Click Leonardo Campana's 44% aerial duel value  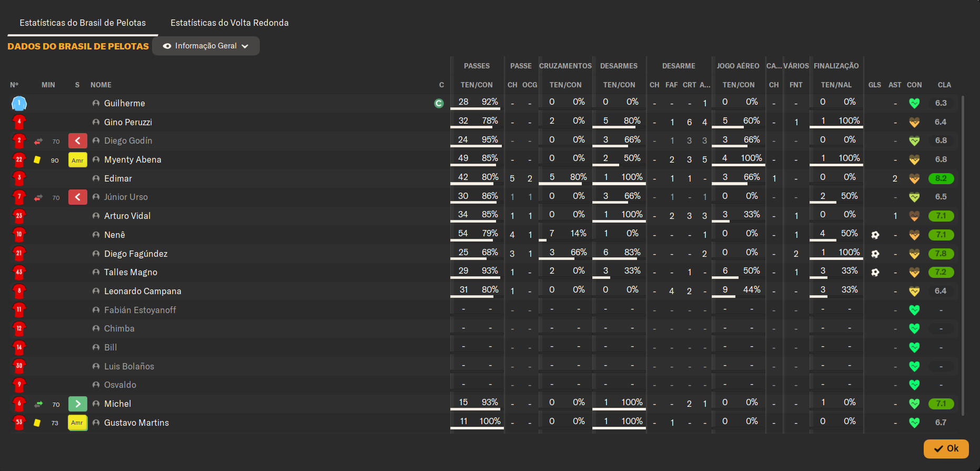click(752, 289)
